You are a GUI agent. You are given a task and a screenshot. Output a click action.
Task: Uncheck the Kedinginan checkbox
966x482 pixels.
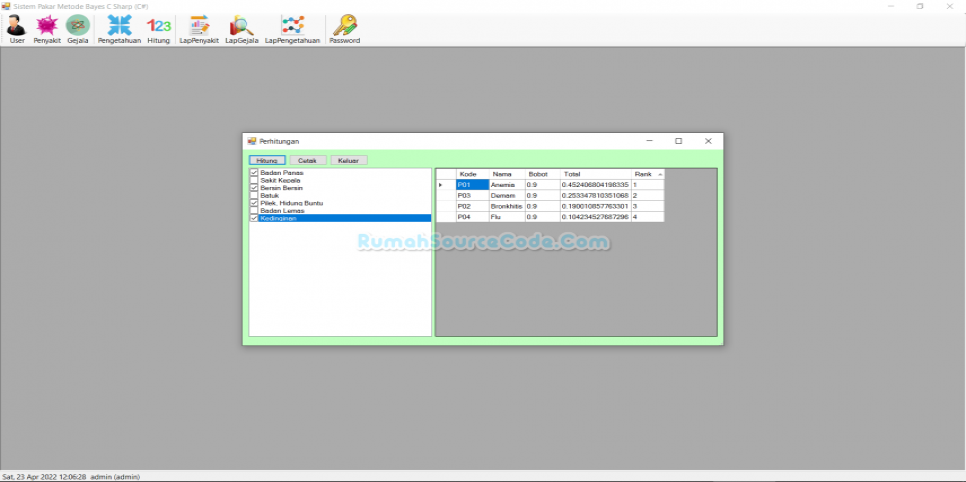tap(254, 218)
